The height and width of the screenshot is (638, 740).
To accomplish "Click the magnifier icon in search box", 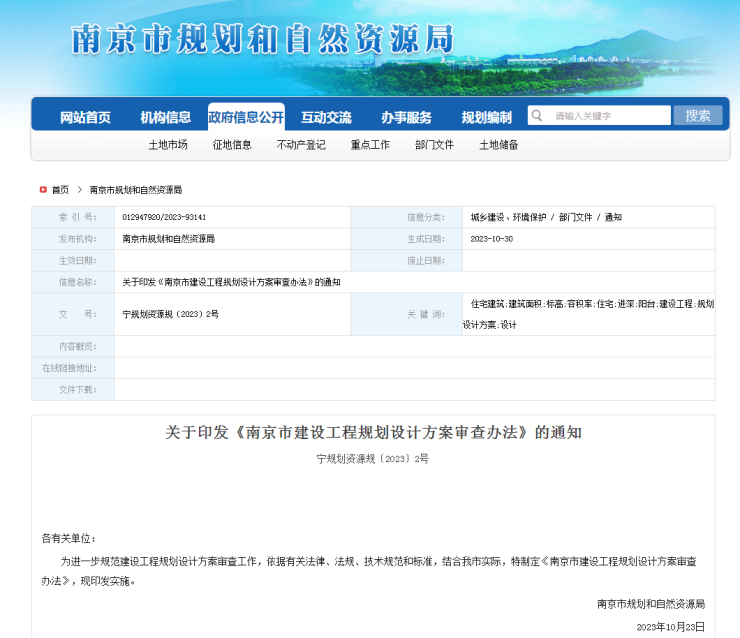I will [537, 116].
